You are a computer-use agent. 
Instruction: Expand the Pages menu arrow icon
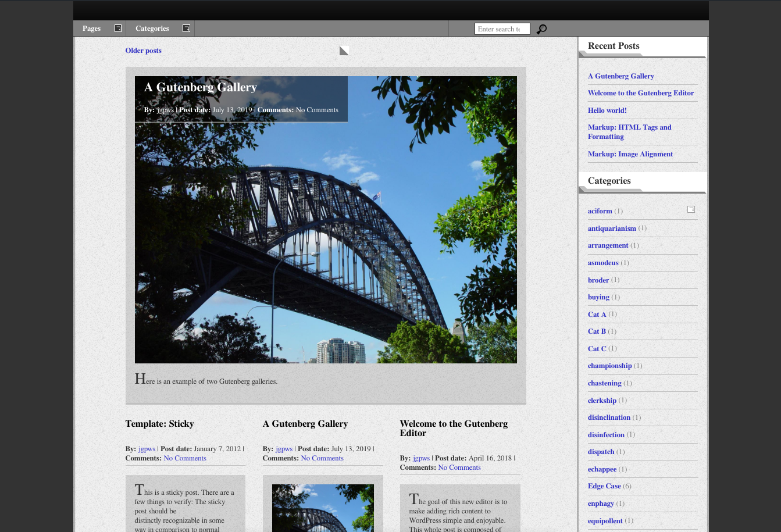pyautogui.click(x=118, y=28)
